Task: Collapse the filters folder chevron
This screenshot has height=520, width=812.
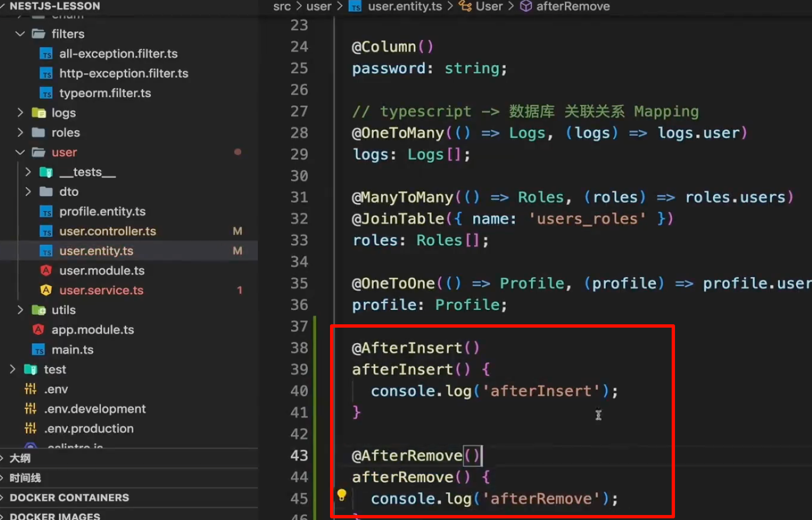Action: (x=21, y=34)
